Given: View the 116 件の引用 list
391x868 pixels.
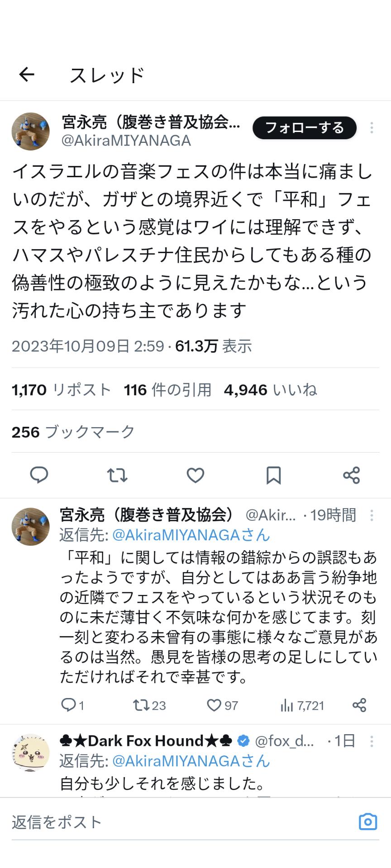Looking at the screenshot, I should tap(167, 390).
